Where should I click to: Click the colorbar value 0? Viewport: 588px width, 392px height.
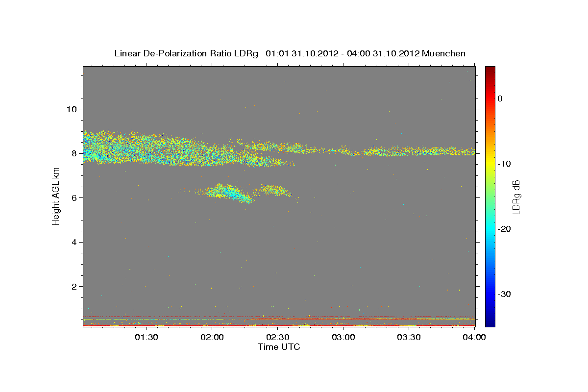(x=500, y=98)
